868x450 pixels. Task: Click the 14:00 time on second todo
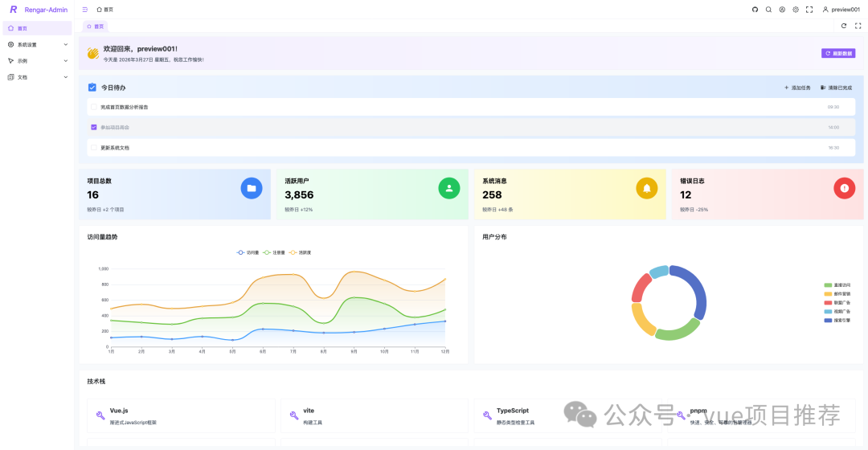pyautogui.click(x=833, y=127)
